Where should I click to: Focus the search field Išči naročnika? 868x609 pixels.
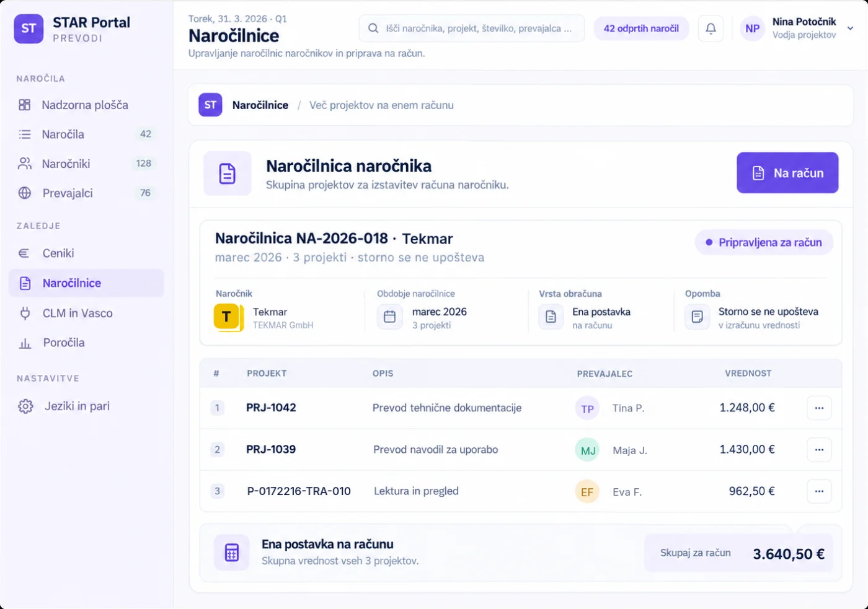pyautogui.click(x=472, y=28)
